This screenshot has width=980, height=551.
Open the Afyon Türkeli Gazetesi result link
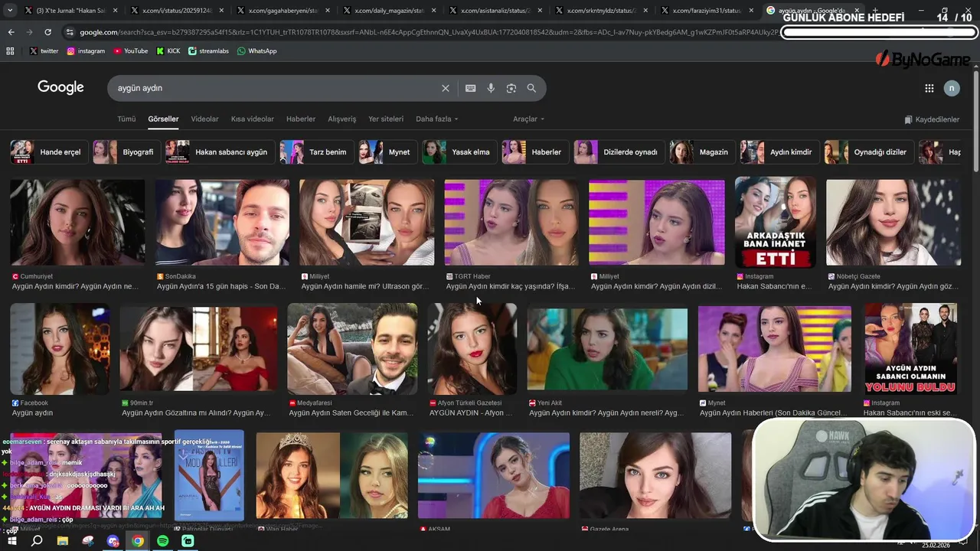471,413
